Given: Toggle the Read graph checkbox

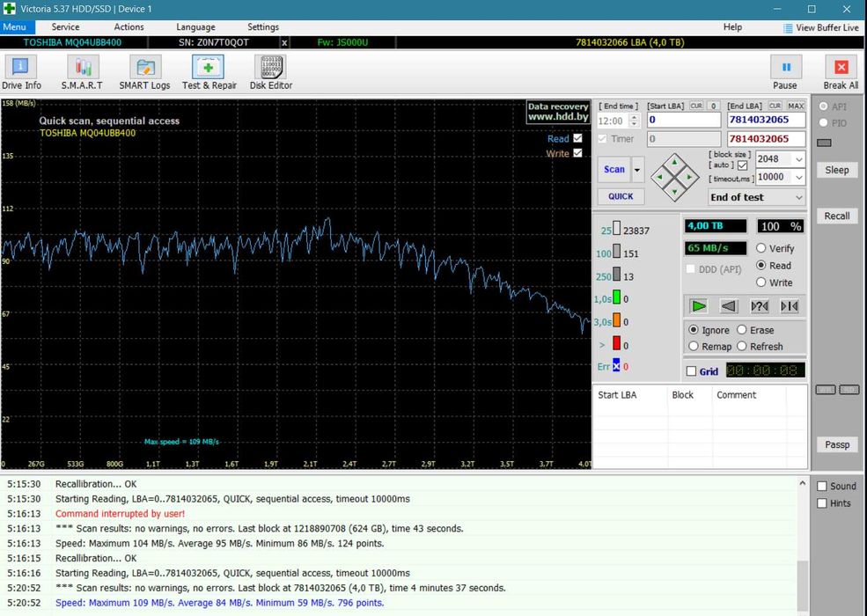Looking at the screenshot, I should coord(577,139).
